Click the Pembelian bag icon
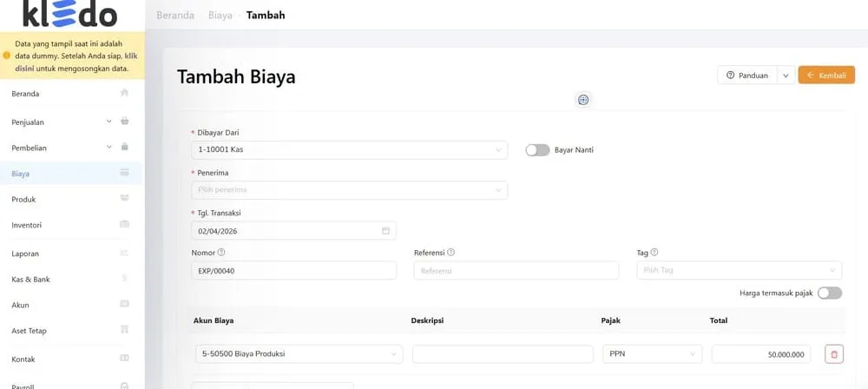 pyautogui.click(x=124, y=147)
